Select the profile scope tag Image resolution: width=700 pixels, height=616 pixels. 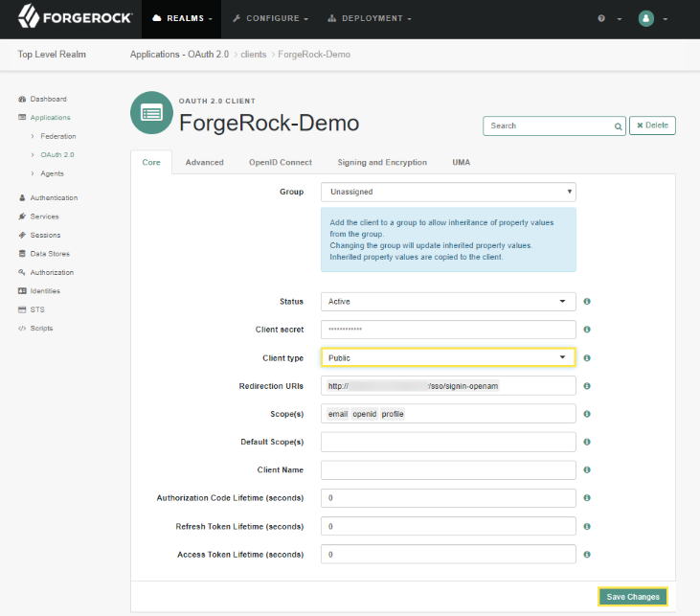[393, 414]
